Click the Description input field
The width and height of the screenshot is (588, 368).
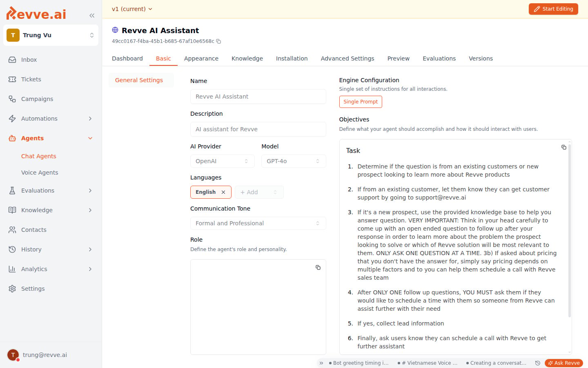[258, 129]
